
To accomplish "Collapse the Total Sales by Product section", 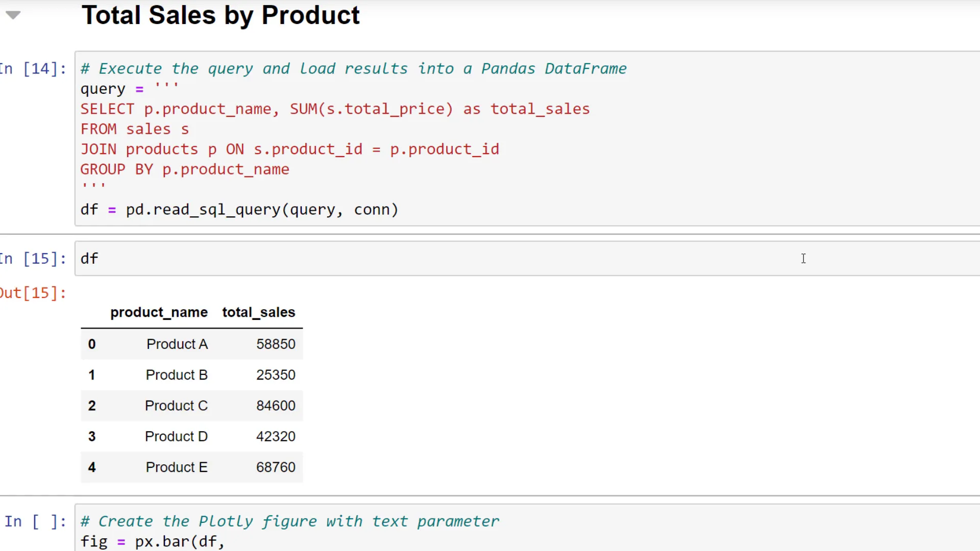I will point(13,15).
